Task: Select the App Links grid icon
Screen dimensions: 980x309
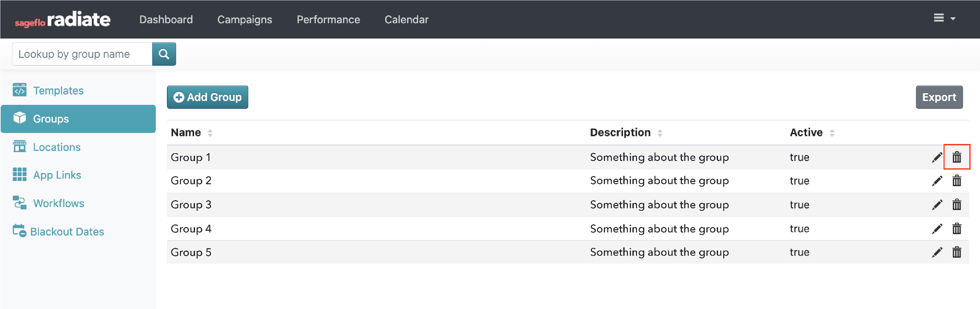Action: point(20,175)
